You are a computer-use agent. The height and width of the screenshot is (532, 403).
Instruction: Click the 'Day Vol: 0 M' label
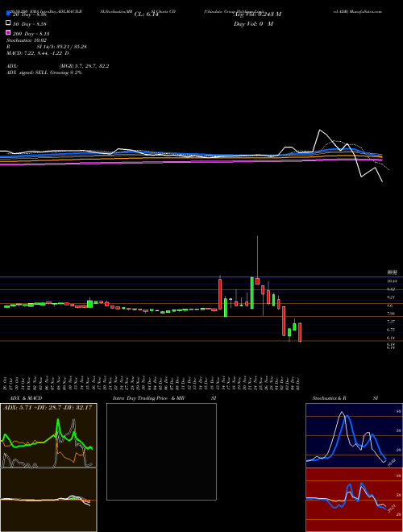pos(253,23)
